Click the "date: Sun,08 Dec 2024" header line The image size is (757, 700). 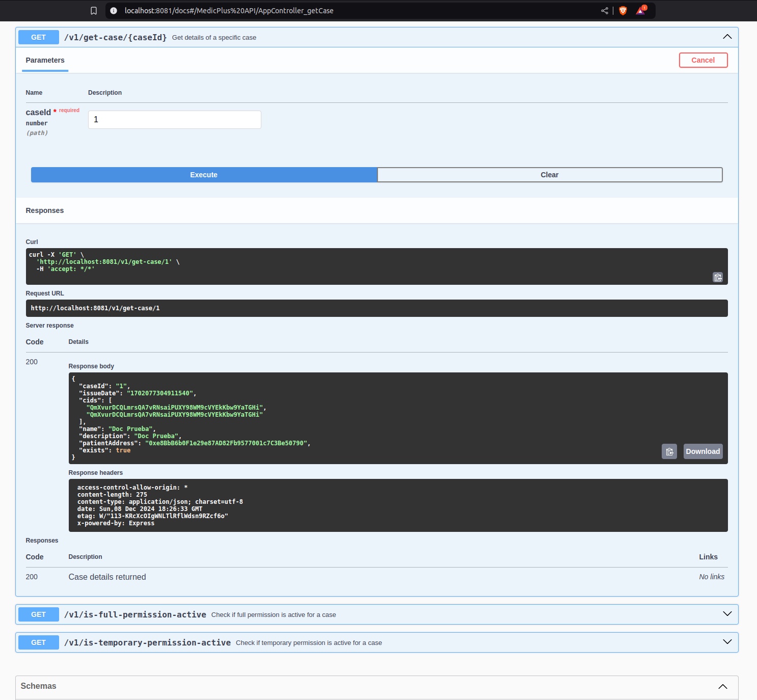pyautogui.click(x=140, y=509)
